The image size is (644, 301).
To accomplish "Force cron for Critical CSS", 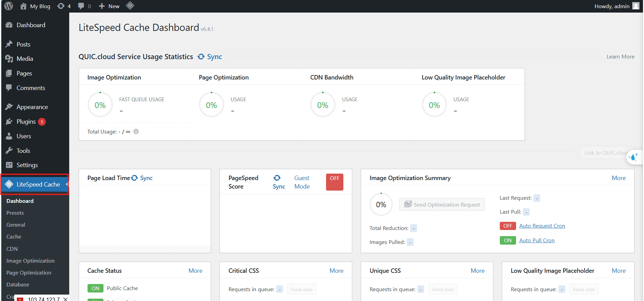I will click(x=302, y=289).
